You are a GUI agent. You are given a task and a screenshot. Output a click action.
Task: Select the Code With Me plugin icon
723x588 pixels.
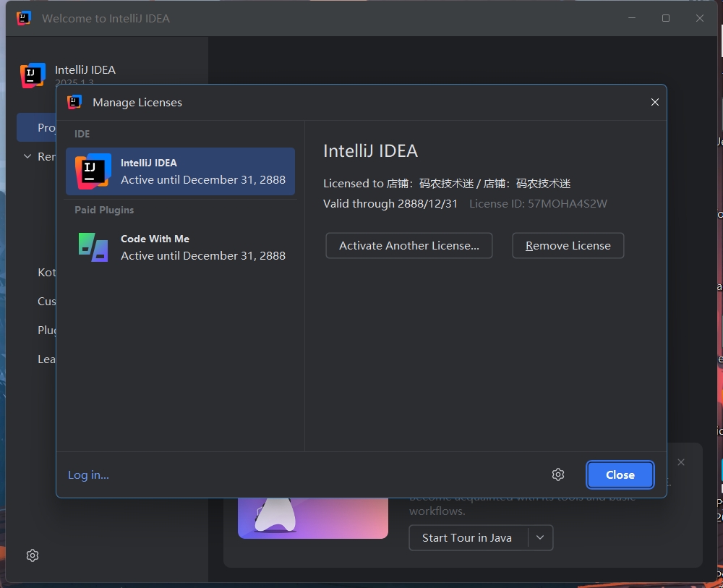93,247
